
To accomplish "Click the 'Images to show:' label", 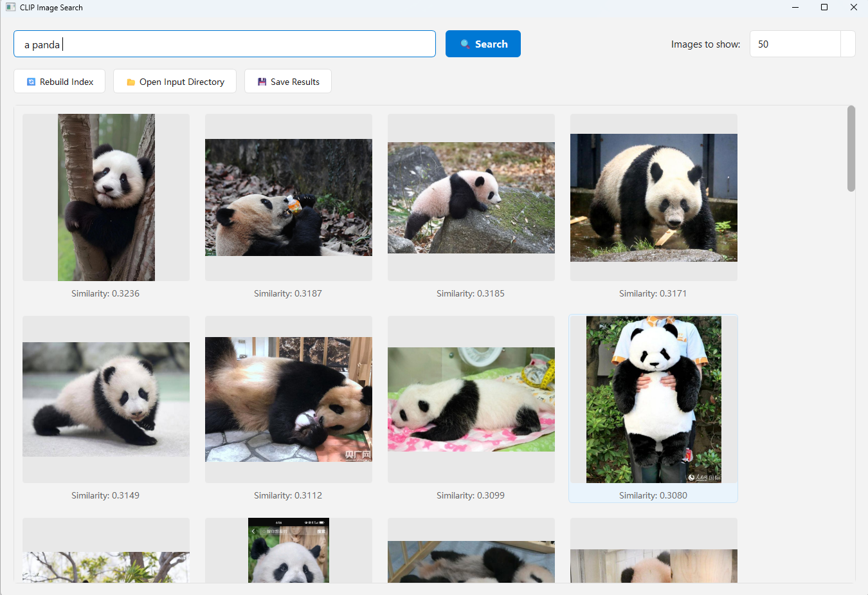I will [705, 44].
